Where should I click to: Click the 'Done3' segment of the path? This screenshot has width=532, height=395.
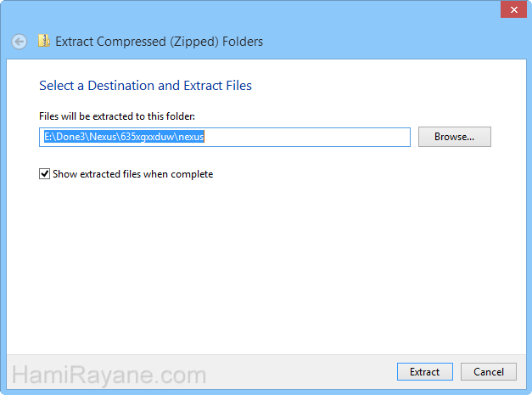(x=70, y=137)
